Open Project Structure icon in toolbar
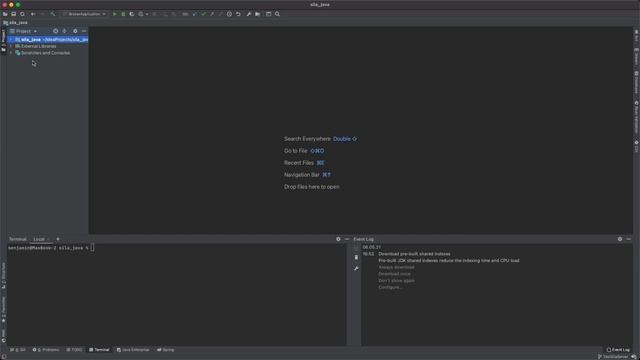 (258, 14)
